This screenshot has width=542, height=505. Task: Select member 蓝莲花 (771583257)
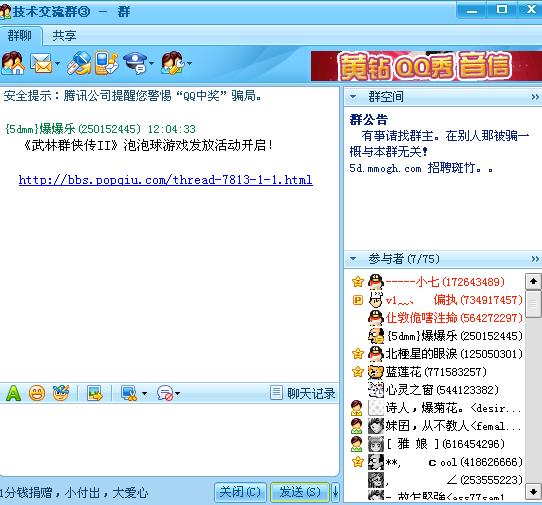click(436, 372)
